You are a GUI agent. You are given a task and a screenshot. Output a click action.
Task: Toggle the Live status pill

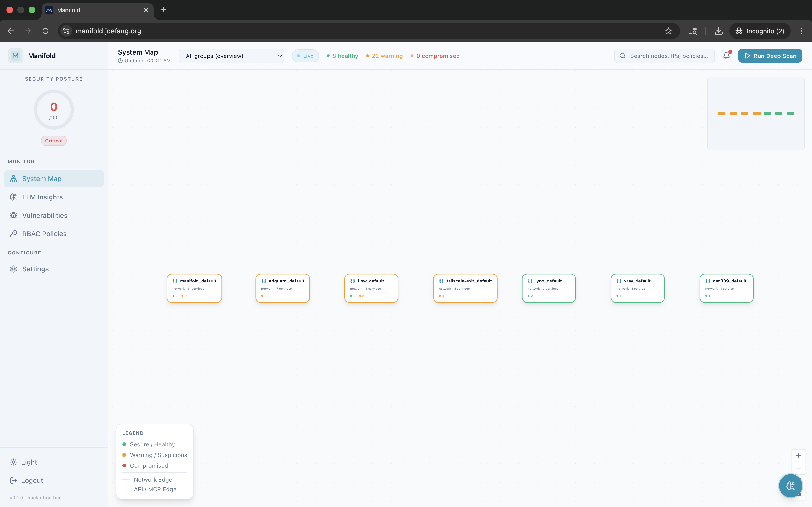click(x=305, y=56)
